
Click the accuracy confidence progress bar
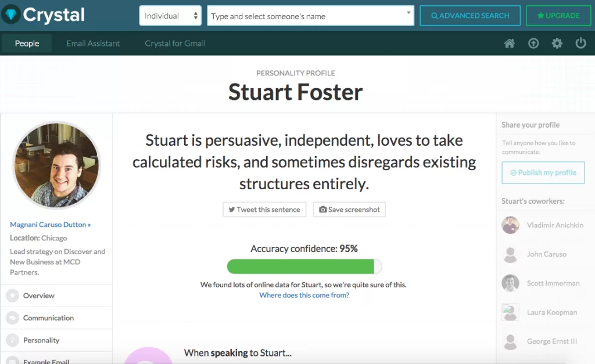click(x=304, y=266)
